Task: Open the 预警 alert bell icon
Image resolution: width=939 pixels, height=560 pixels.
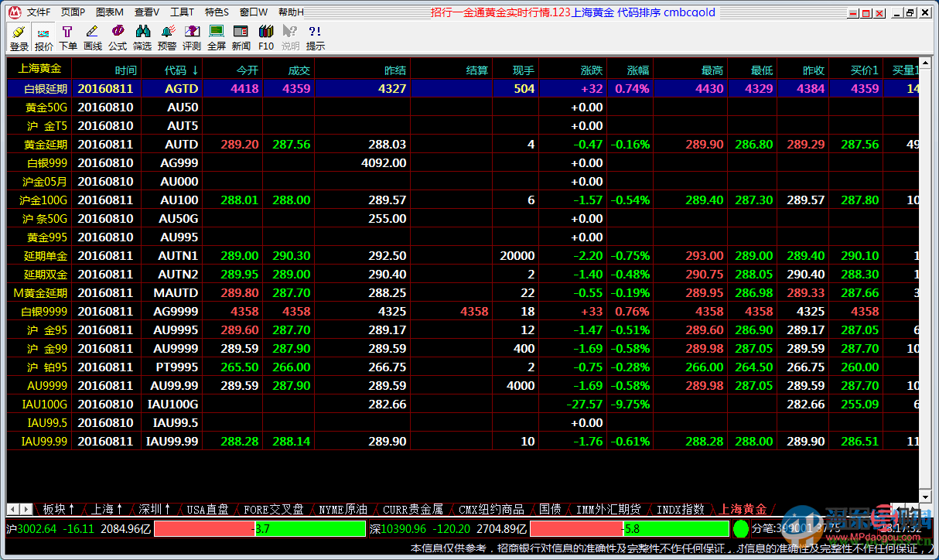Action: click(x=167, y=37)
